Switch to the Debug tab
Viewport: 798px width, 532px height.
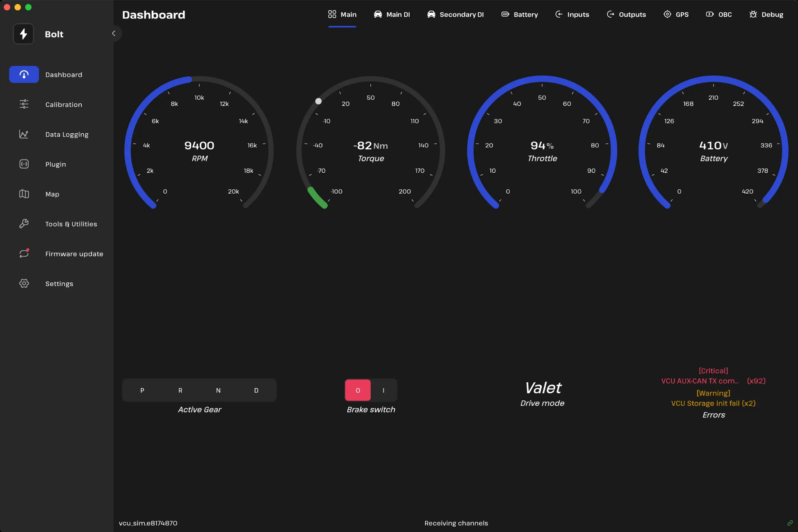pyautogui.click(x=766, y=14)
